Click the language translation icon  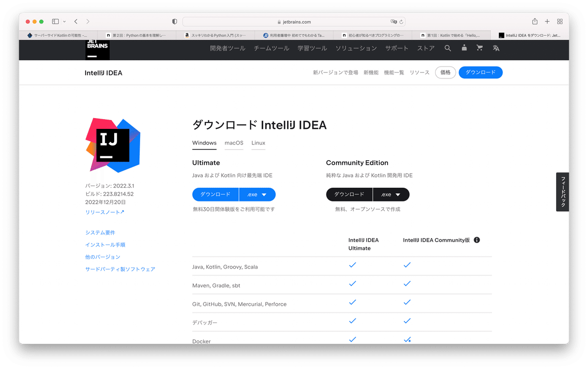(496, 48)
